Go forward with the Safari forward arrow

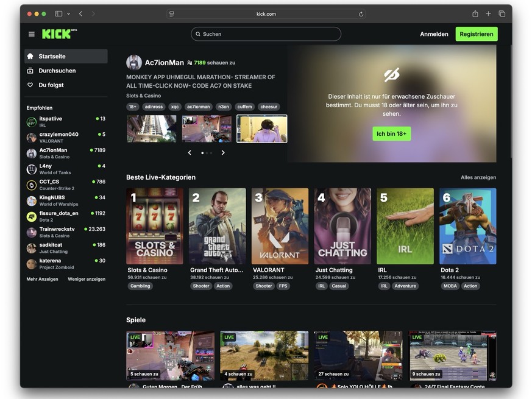point(93,14)
